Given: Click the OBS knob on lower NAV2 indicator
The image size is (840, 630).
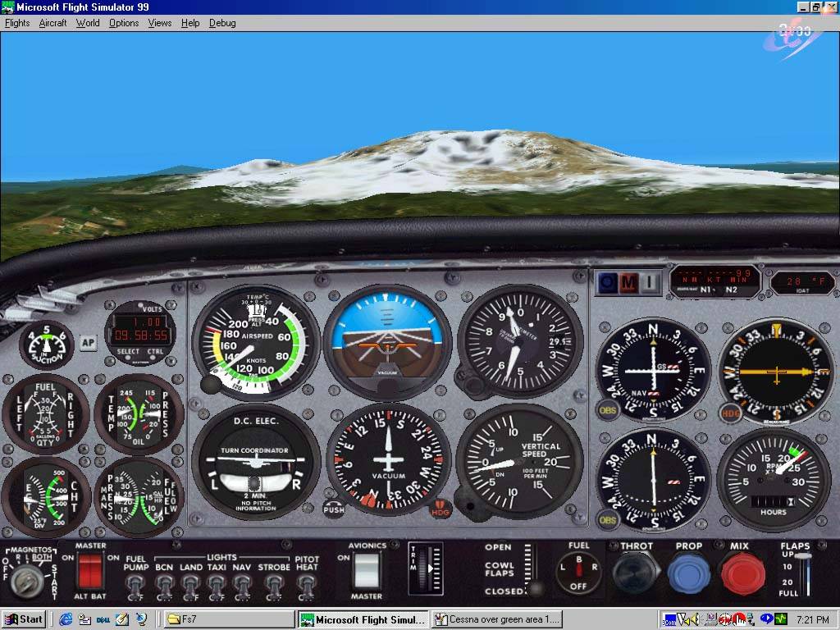Looking at the screenshot, I should pyautogui.click(x=608, y=519).
